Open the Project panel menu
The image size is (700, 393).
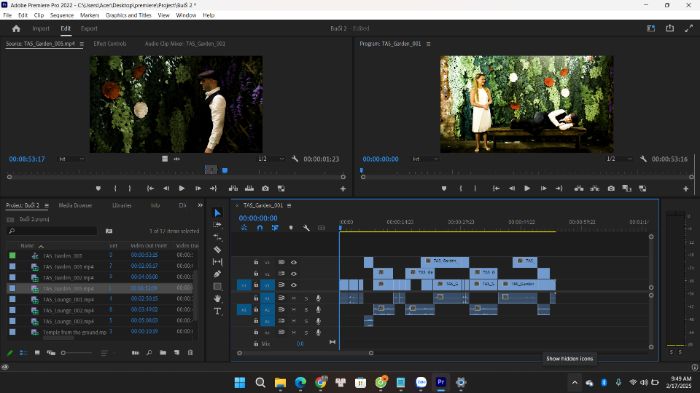click(46, 205)
